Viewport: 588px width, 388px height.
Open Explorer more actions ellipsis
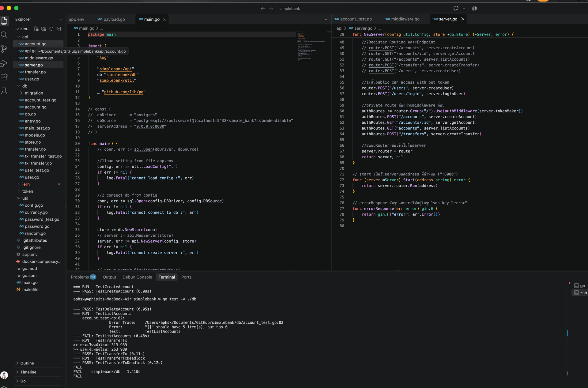coord(60,19)
